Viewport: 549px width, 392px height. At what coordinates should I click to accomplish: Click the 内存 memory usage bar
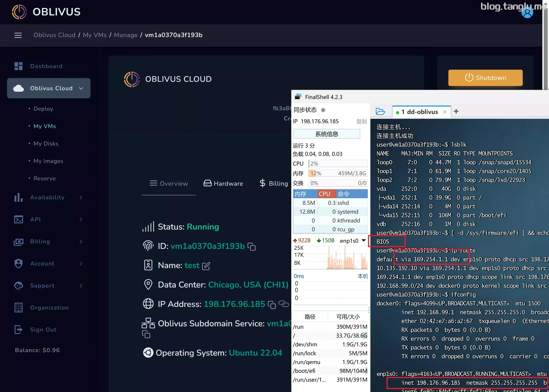point(338,173)
